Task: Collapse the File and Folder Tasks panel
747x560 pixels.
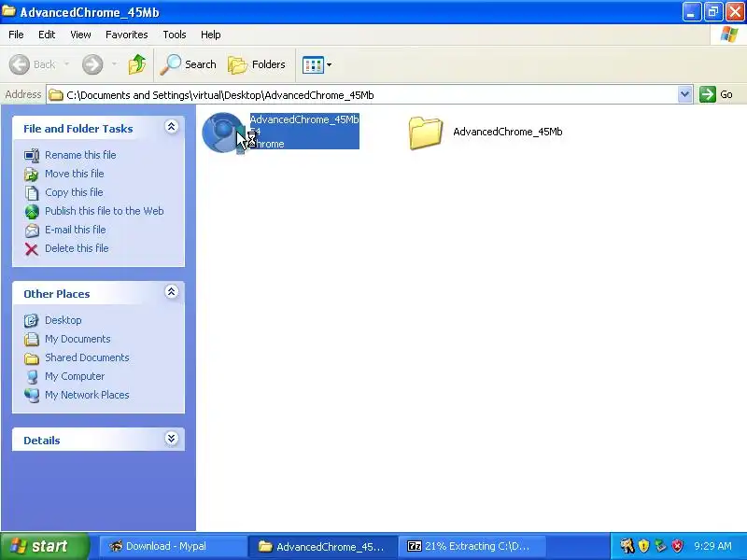Action: click(x=172, y=127)
